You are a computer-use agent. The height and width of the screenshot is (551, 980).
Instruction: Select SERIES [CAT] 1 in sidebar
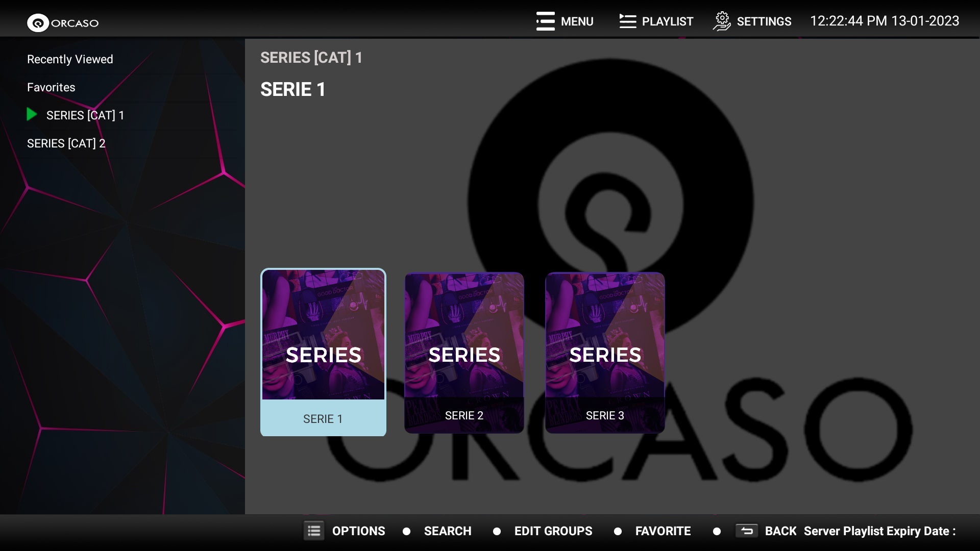tap(85, 115)
